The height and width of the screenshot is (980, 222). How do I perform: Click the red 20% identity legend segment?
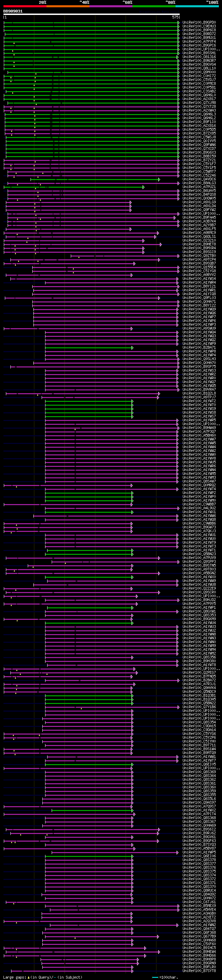point(25,6)
